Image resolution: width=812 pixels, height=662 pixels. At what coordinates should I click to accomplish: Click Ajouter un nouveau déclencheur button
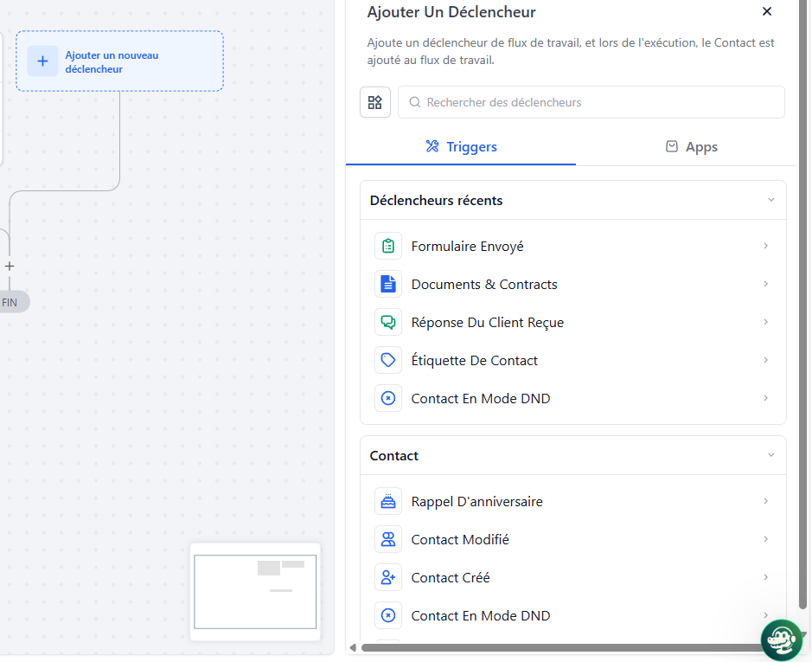(x=119, y=61)
